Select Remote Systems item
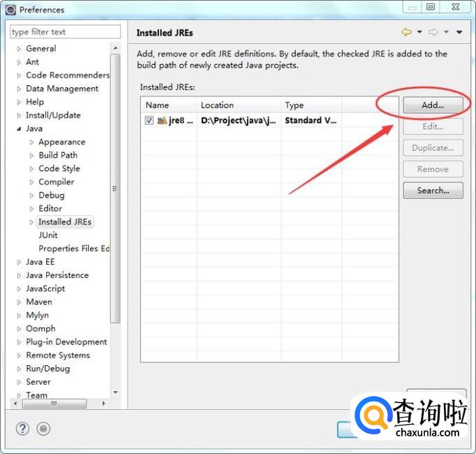Viewport: 476px width, 454px height. [58, 356]
